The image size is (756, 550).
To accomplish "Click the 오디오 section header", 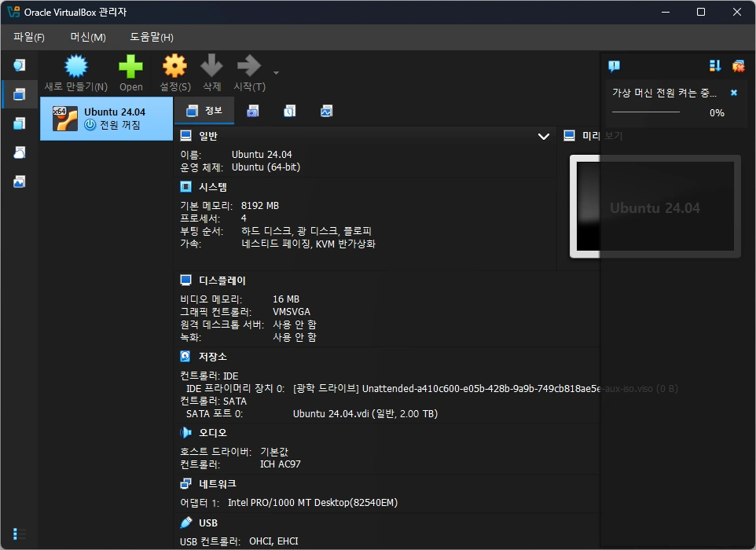I will click(x=213, y=433).
